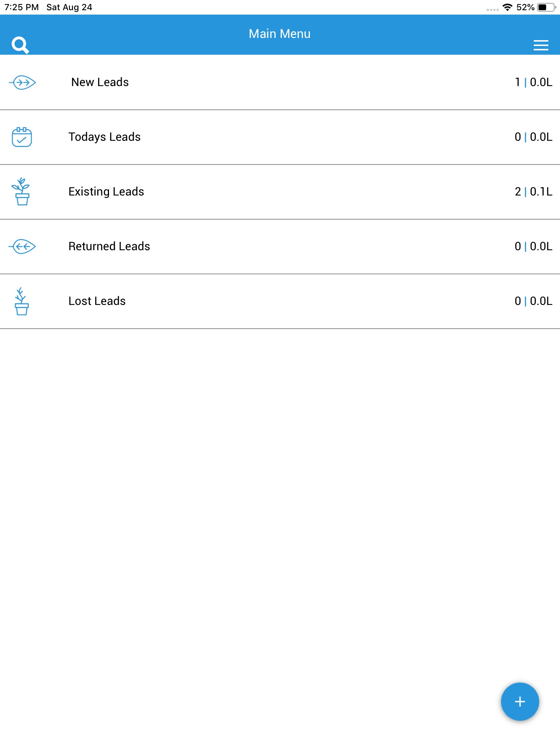Select the Returned Leads entry
Screen dimensions: 560x747
(x=109, y=247)
